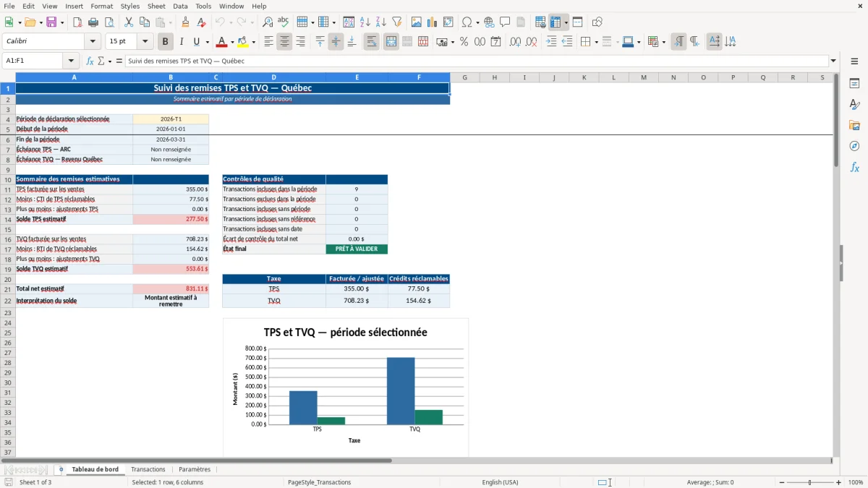The width and height of the screenshot is (868, 488).
Task: Click the Print icon
Action: pyautogui.click(x=93, y=22)
